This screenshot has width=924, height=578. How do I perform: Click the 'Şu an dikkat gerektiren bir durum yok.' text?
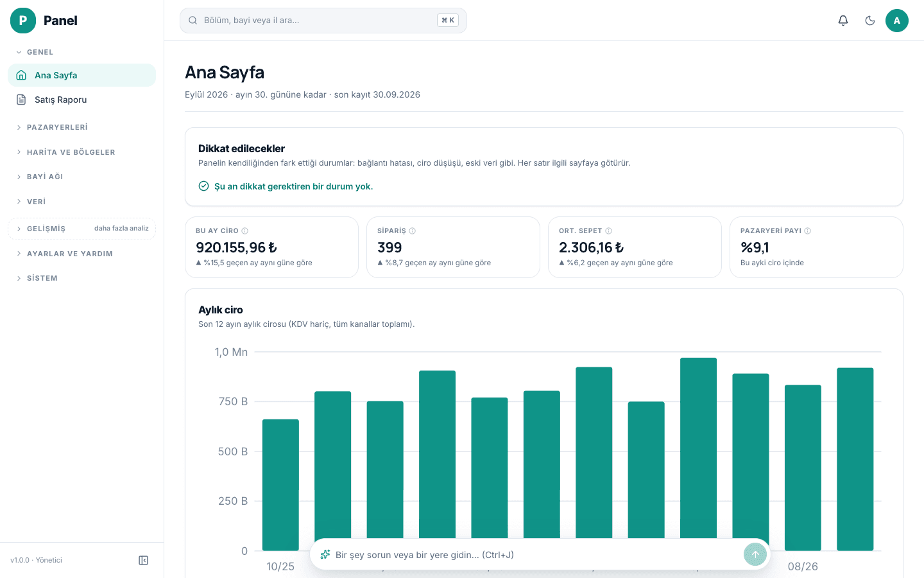click(293, 186)
